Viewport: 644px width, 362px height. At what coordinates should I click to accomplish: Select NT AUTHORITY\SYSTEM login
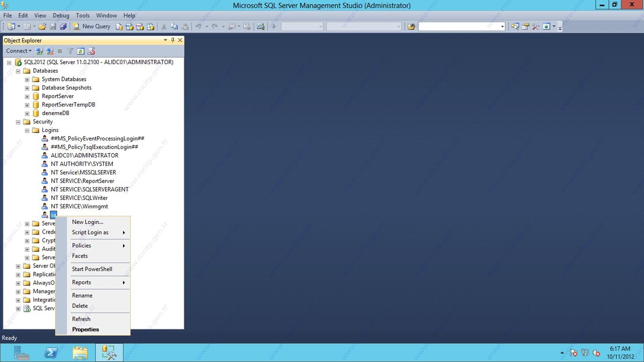pos(82,164)
